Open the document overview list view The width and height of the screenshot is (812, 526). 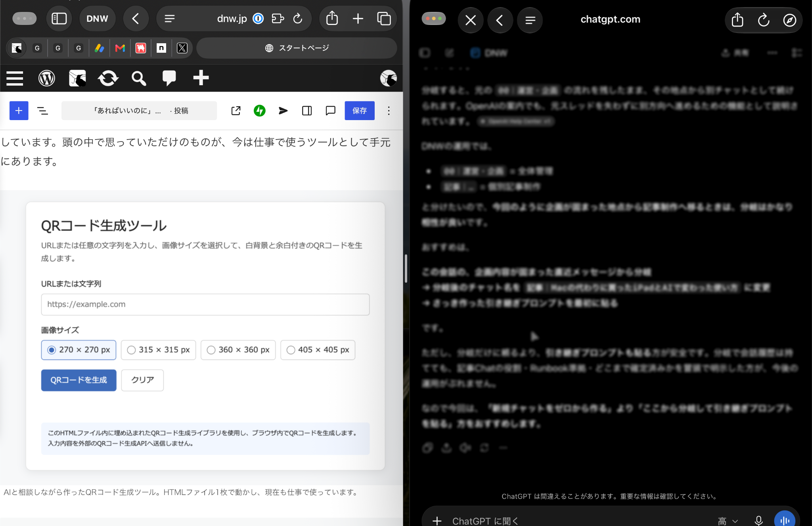pos(42,111)
